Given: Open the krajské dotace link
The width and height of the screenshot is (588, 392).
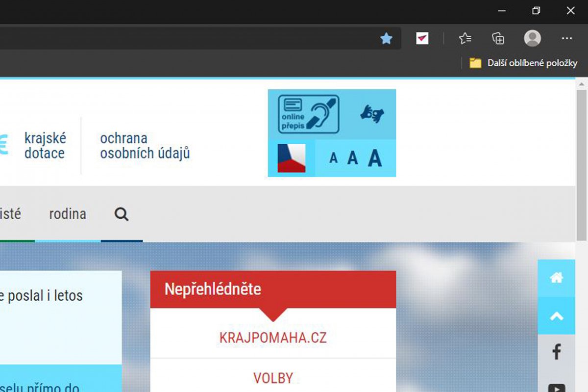Looking at the screenshot, I should (45, 145).
